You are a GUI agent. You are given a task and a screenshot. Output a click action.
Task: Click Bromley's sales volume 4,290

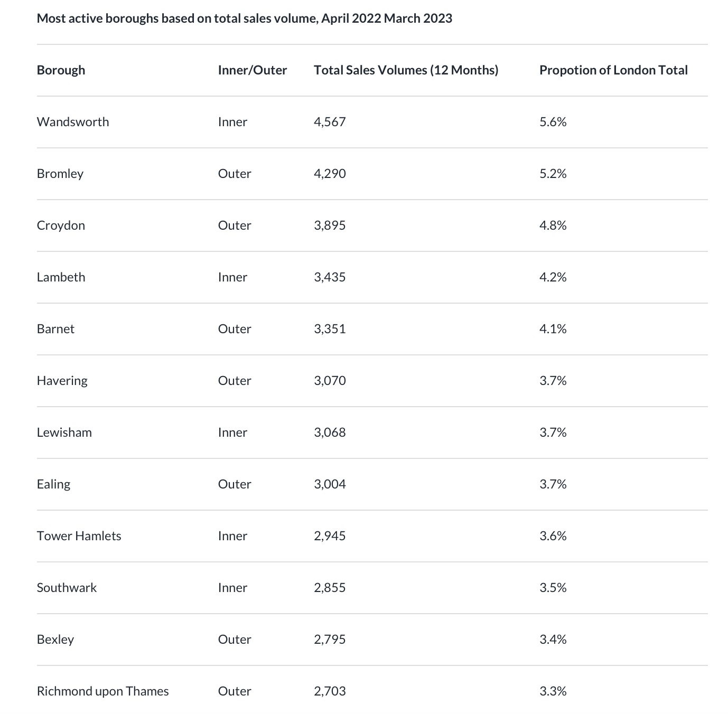point(330,174)
